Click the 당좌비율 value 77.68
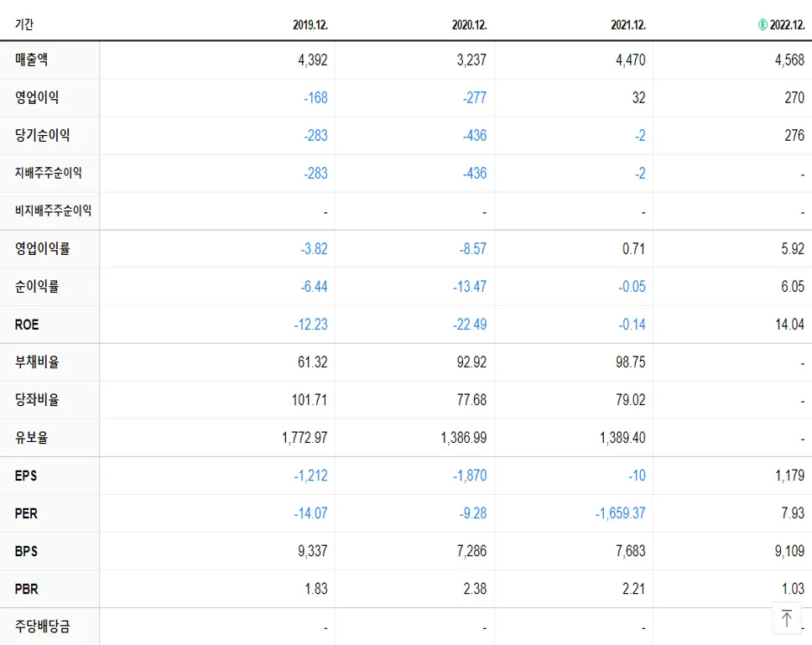 [471, 400]
